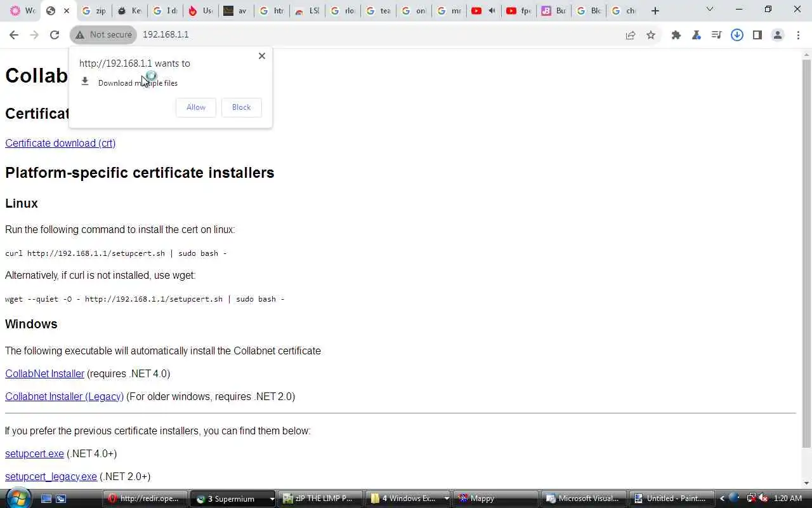Click the download icon in the permission popup

coord(85,82)
